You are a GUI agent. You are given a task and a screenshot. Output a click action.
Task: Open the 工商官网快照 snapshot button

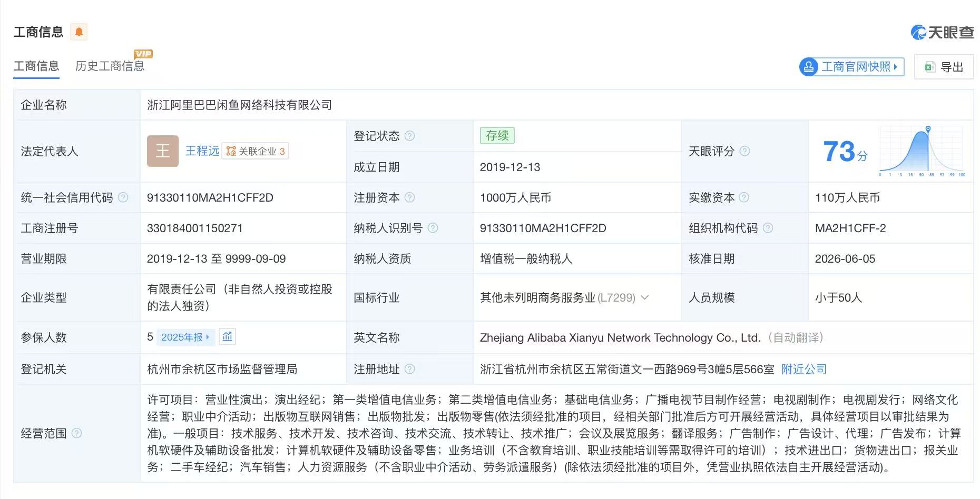pyautogui.click(x=851, y=67)
